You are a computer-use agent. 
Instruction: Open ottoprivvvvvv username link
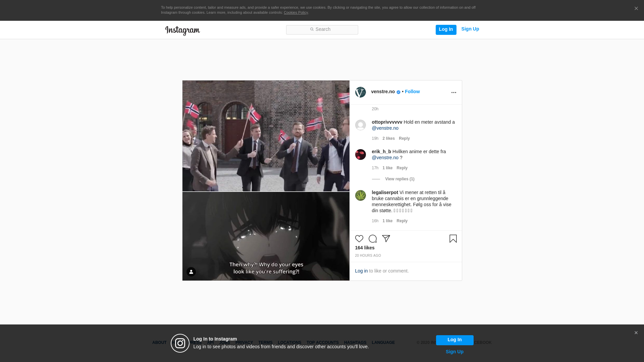387,122
